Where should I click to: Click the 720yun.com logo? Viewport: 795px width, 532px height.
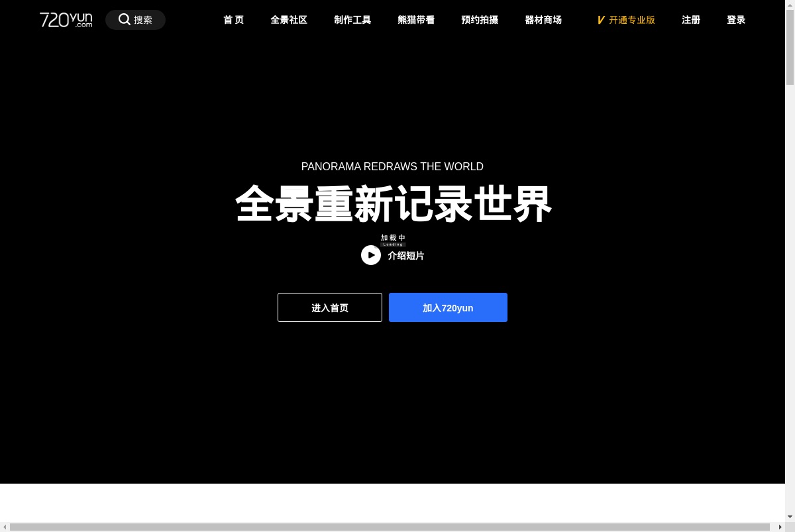coord(66,20)
